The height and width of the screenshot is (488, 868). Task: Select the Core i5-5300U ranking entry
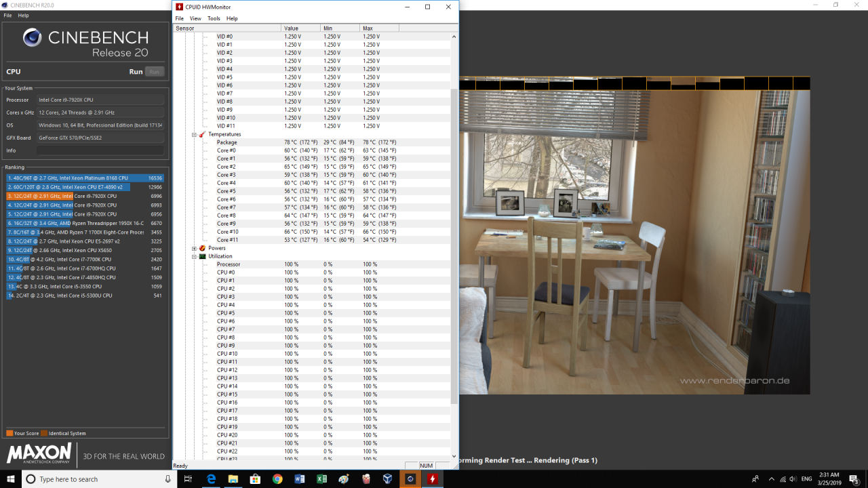click(x=85, y=296)
